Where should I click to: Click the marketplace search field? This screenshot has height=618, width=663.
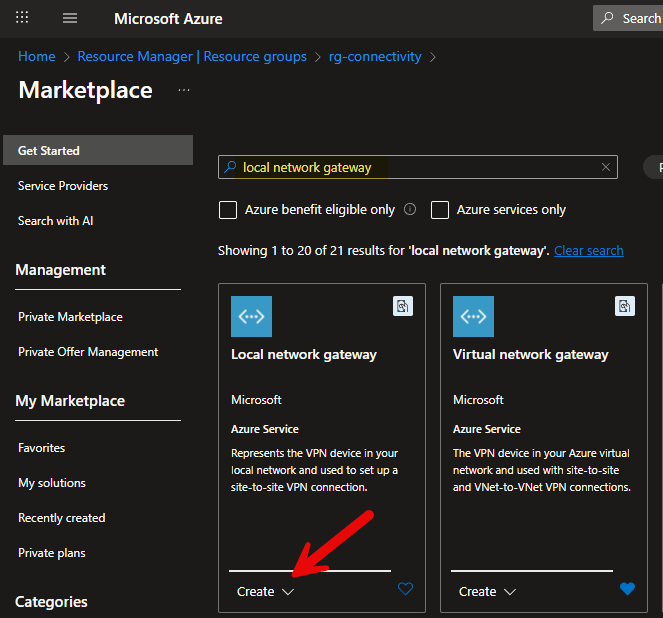(418, 167)
